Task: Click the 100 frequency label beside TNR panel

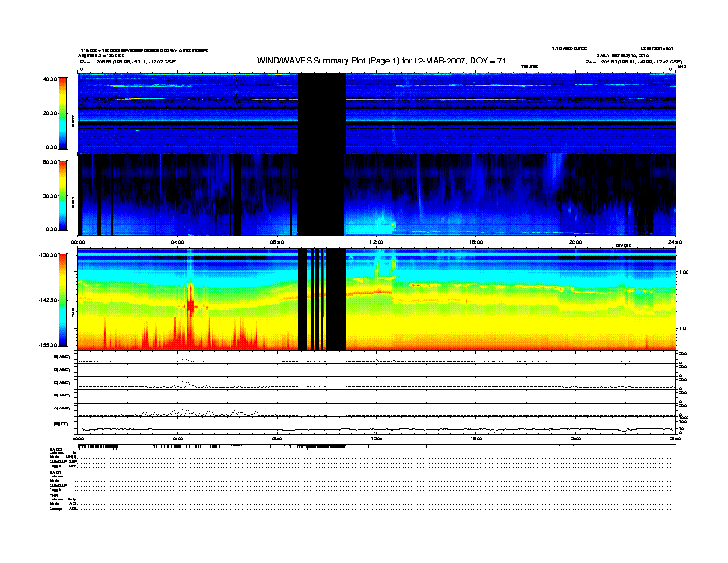Action: tap(684, 272)
